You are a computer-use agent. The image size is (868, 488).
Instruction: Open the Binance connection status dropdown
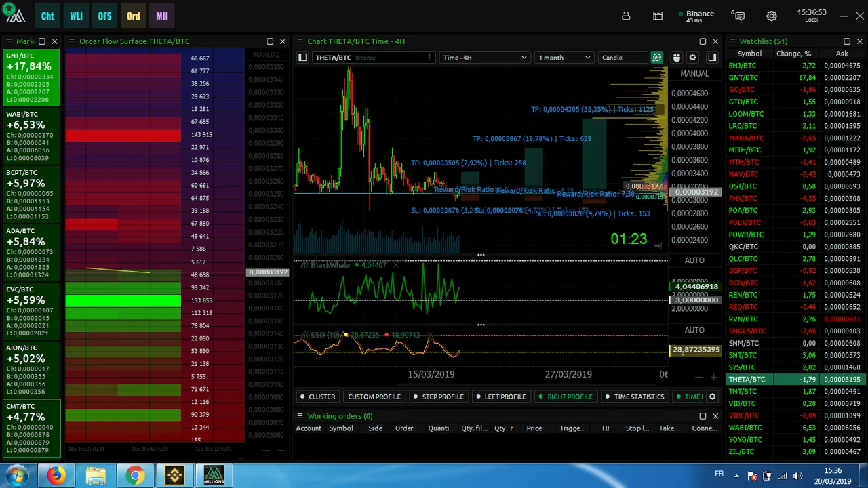(x=696, y=16)
